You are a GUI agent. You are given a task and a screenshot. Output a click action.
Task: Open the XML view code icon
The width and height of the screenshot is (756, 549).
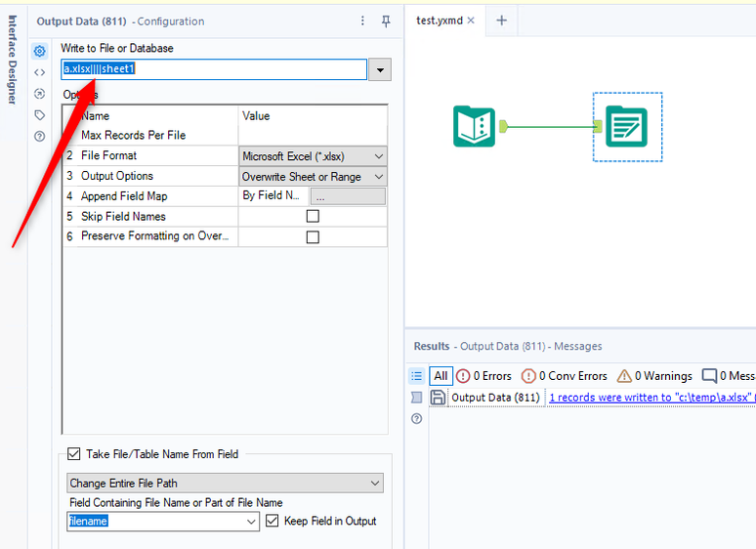(x=40, y=73)
